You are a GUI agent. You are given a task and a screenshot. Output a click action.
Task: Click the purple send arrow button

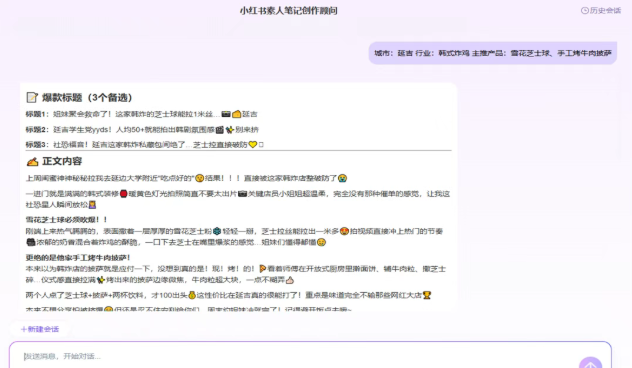[x=590, y=364]
